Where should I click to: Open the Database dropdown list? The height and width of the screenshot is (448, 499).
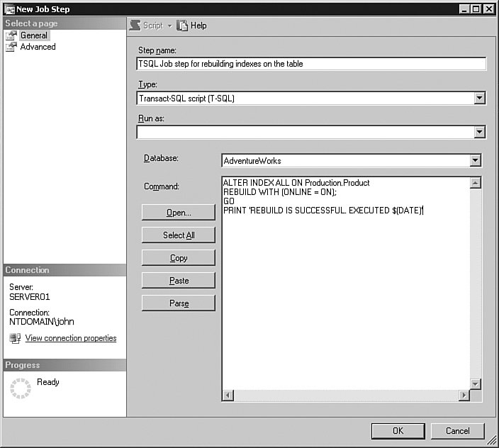(475, 161)
